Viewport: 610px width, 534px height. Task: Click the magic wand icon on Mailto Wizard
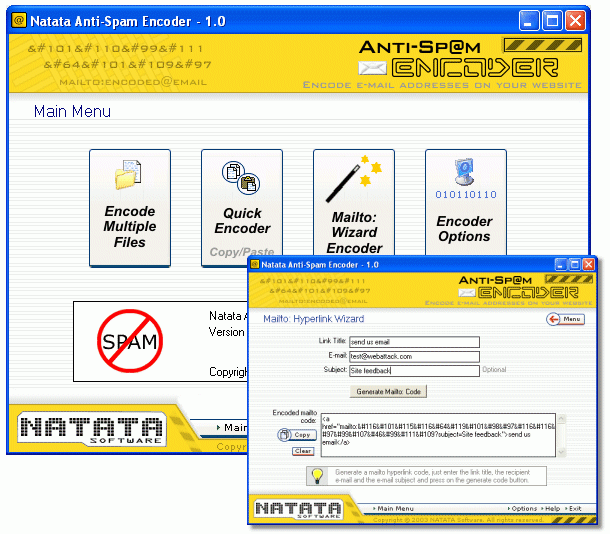[x=353, y=179]
